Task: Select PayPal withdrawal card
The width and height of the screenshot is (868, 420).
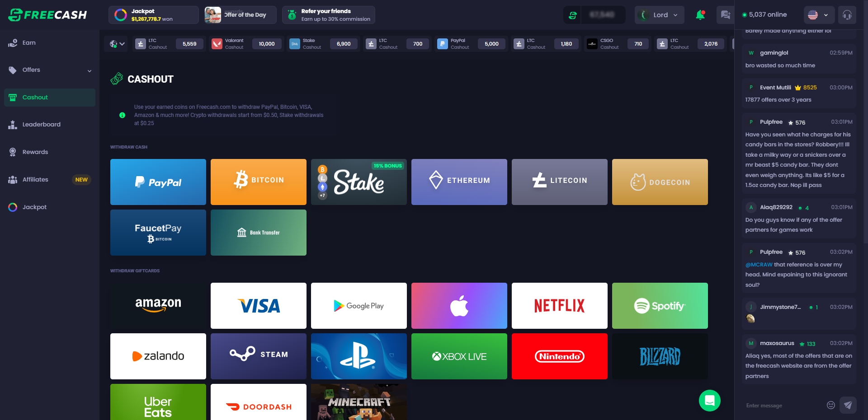Action: (x=158, y=182)
